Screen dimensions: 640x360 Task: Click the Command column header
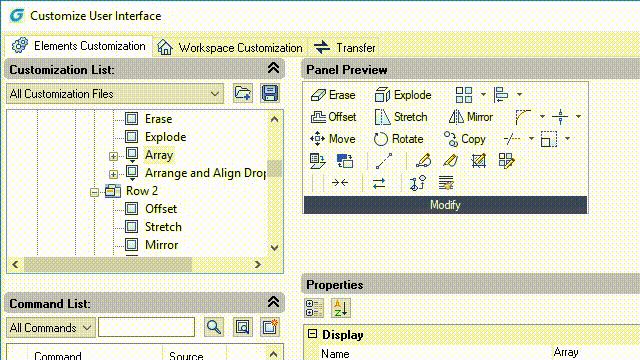tap(95, 354)
